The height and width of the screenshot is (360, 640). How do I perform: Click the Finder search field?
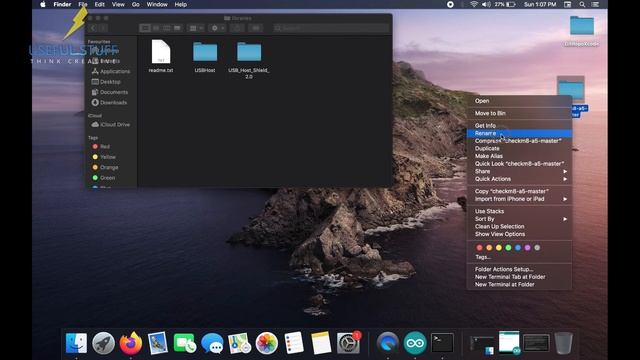(x=331, y=28)
